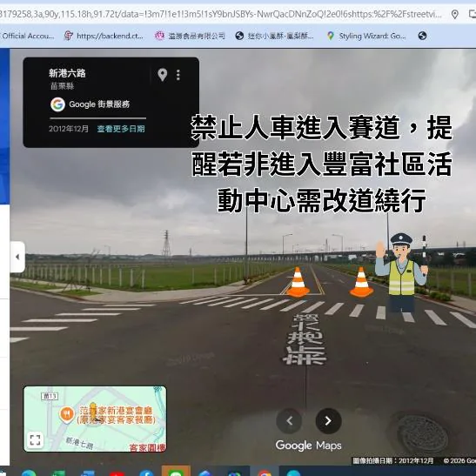Click the unlabeled globe bookmark icon

422,36
